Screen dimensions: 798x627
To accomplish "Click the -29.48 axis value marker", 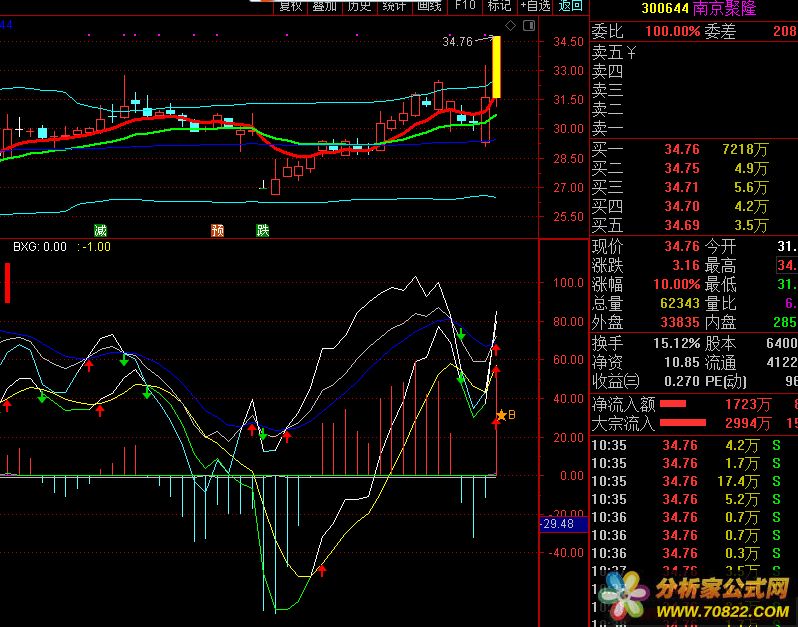I will [557, 523].
